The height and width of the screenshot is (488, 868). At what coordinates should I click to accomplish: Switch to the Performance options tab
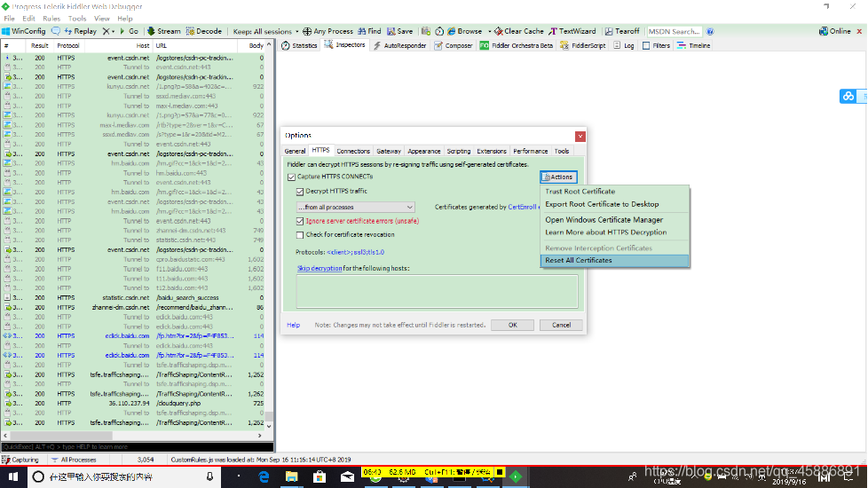point(531,151)
